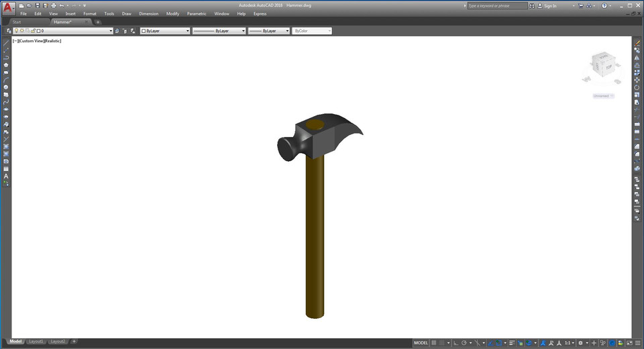Select the Hatch tool

point(6,146)
